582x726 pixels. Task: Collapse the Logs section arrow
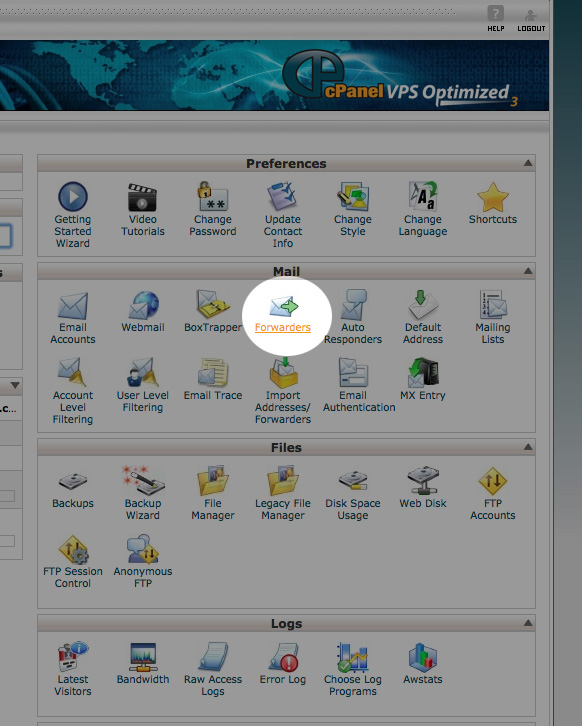(528, 623)
